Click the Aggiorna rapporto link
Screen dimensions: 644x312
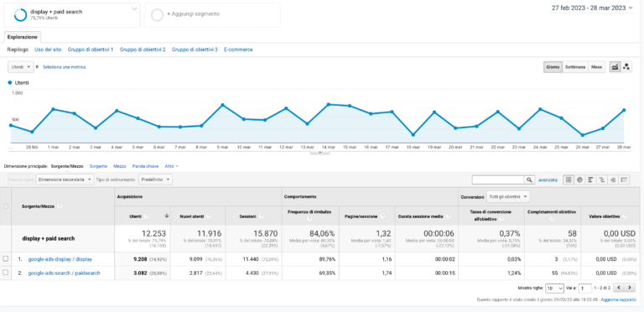(619, 300)
